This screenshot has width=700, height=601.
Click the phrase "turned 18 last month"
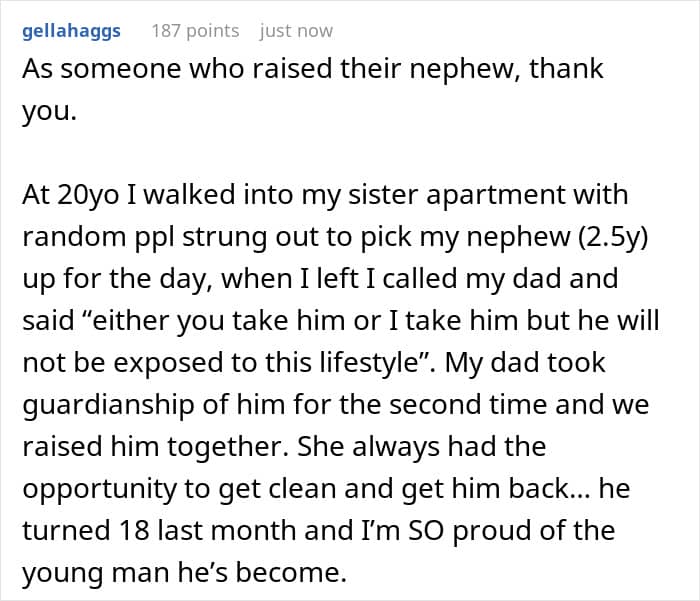[x=140, y=530]
